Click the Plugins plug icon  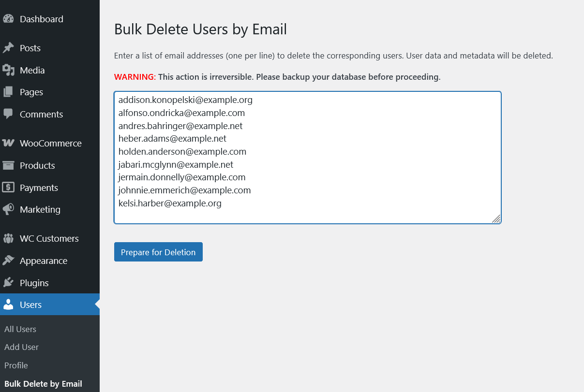point(8,283)
